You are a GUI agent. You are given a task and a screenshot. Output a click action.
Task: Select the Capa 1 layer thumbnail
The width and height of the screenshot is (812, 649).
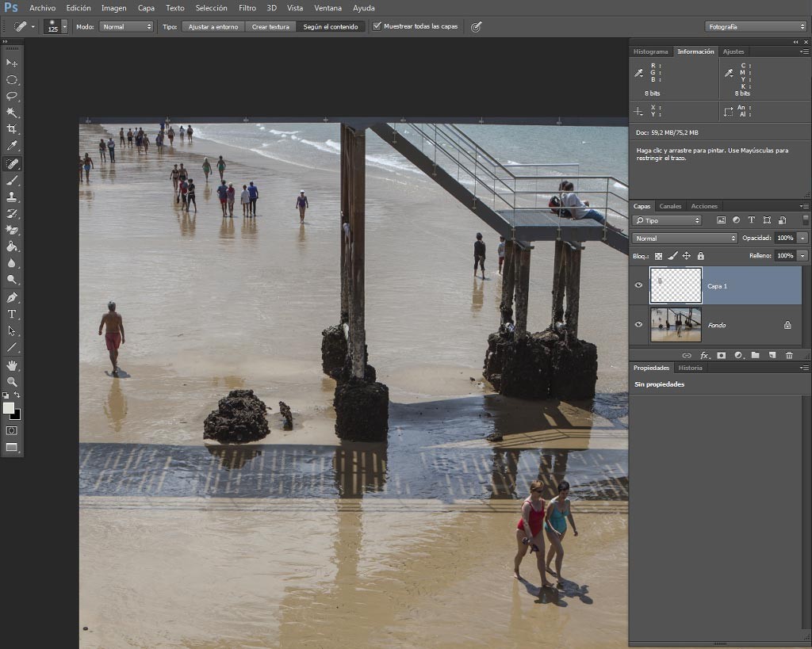676,285
